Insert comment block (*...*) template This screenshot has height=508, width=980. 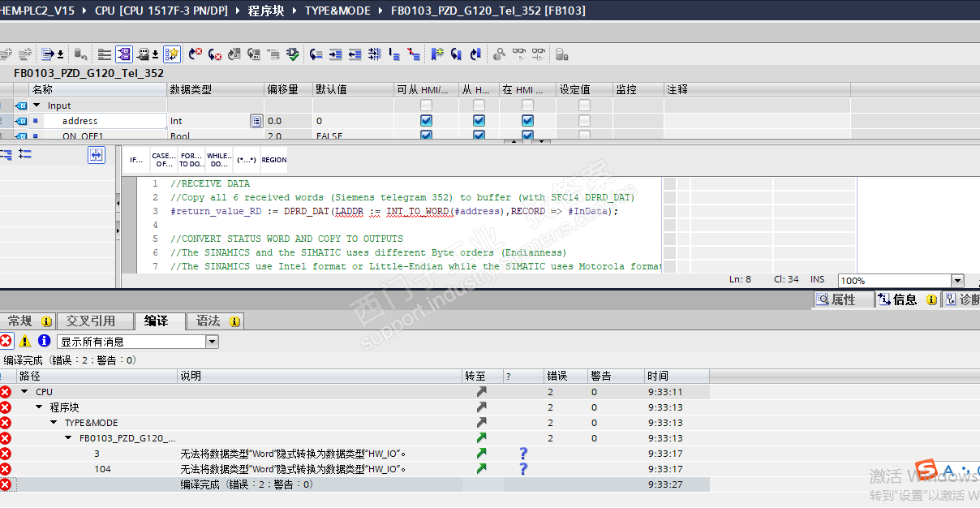[247, 160]
